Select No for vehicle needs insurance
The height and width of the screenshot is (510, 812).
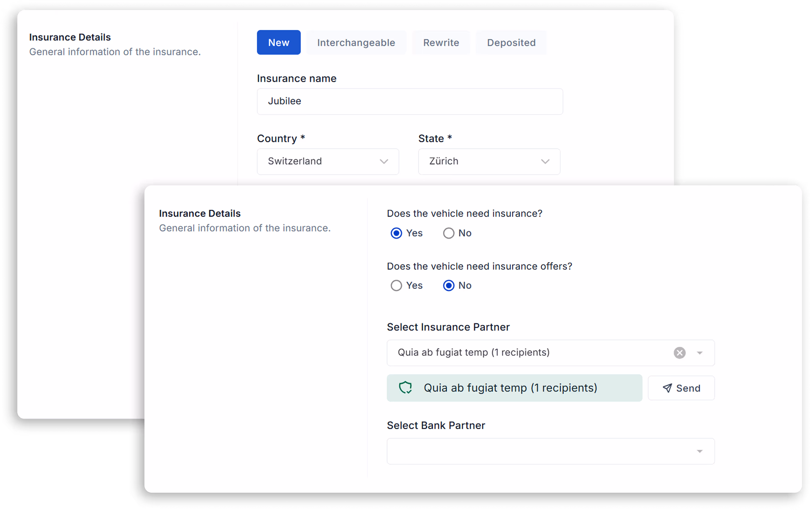(x=448, y=233)
